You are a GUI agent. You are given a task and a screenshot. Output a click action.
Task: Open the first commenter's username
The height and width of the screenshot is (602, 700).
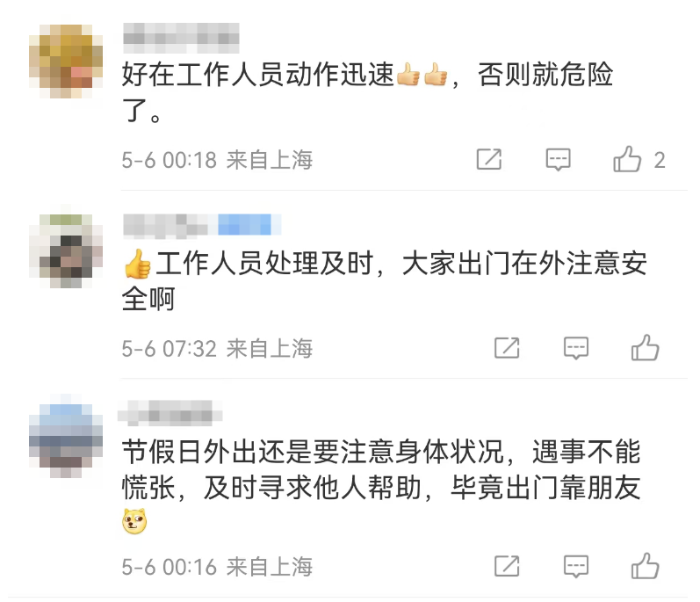pyautogui.click(x=181, y=38)
